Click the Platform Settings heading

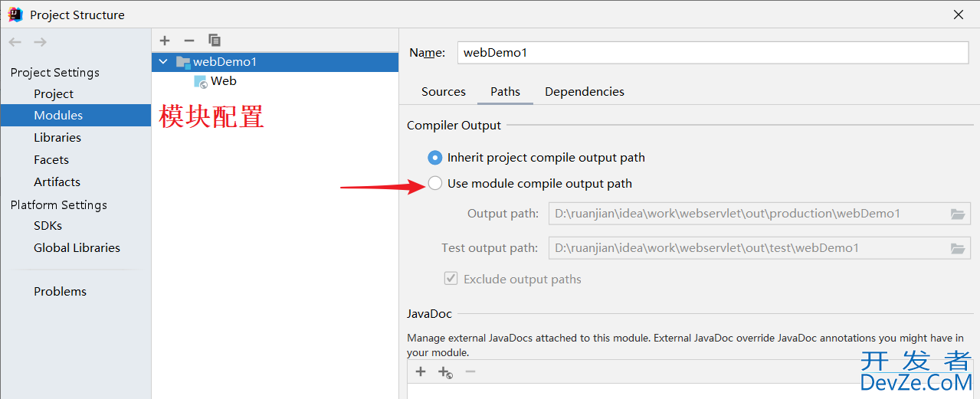59,205
